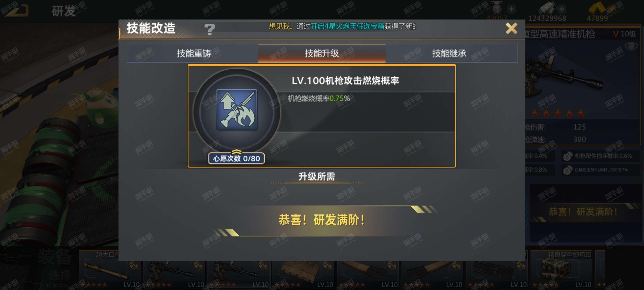Switch to the 技能重铸 tab
644x290 pixels.
click(x=193, y=53)
